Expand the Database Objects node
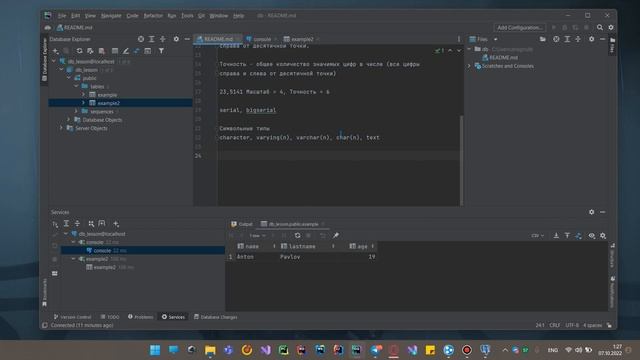 point(69,120)
